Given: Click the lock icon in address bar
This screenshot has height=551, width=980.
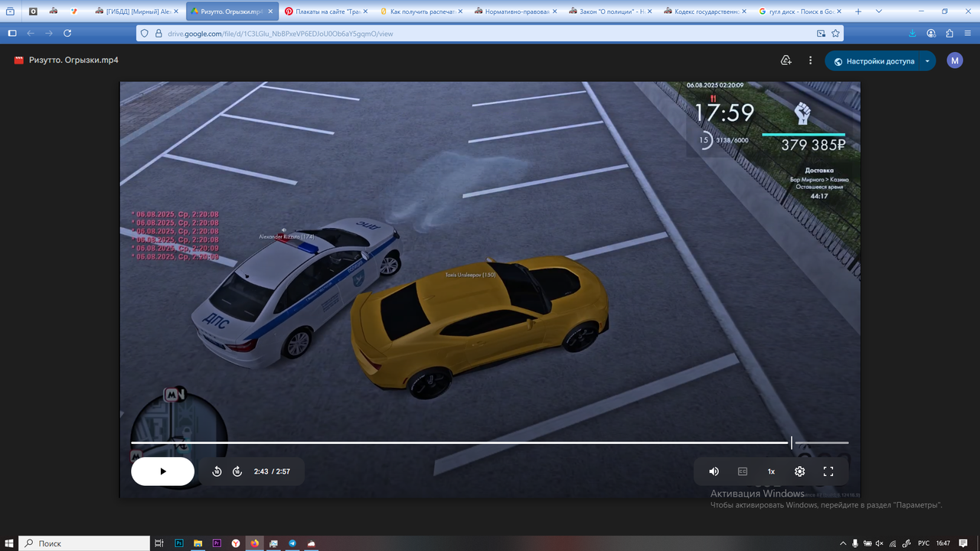Looking at the screenshot, I should point(158,34).
